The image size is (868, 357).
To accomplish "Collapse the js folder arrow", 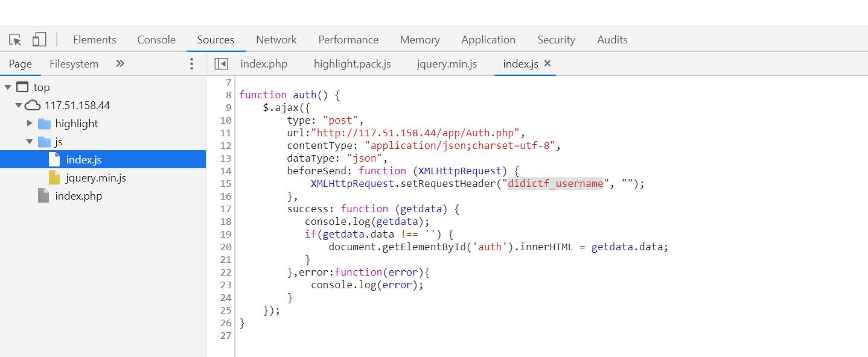I will (x=30, y=142).
